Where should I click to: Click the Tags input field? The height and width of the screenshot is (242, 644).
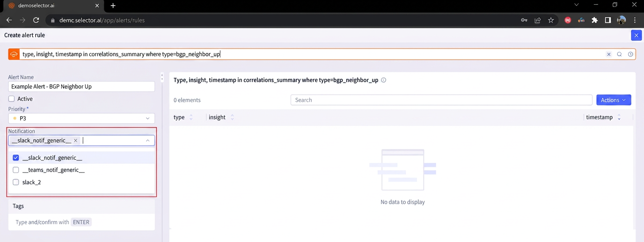tap(81, 222)
